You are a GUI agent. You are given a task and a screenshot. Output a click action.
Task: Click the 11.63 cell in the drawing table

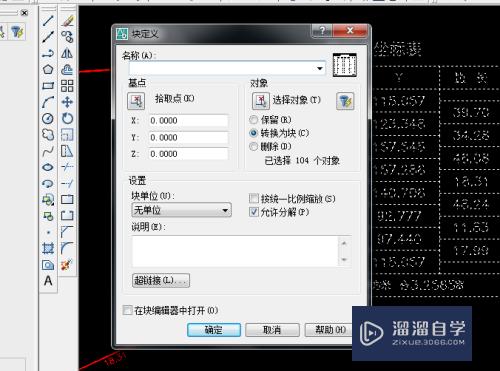pos(471,227)
